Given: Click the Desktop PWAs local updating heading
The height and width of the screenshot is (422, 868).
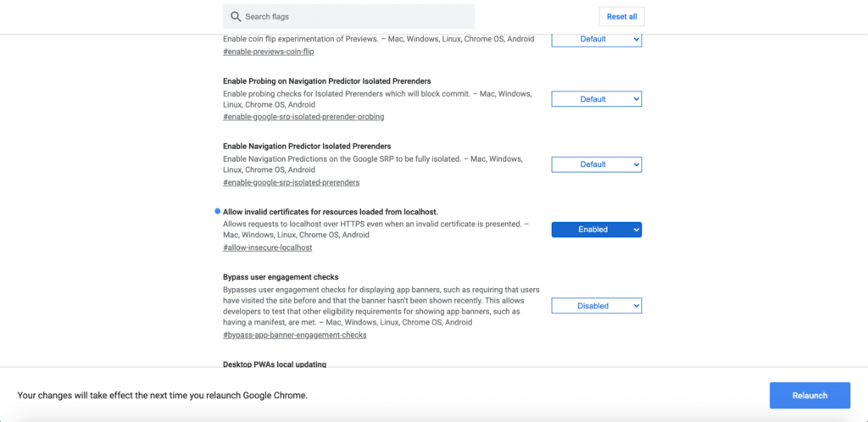Looking at the screenshot, I should [x=275, y=365].
